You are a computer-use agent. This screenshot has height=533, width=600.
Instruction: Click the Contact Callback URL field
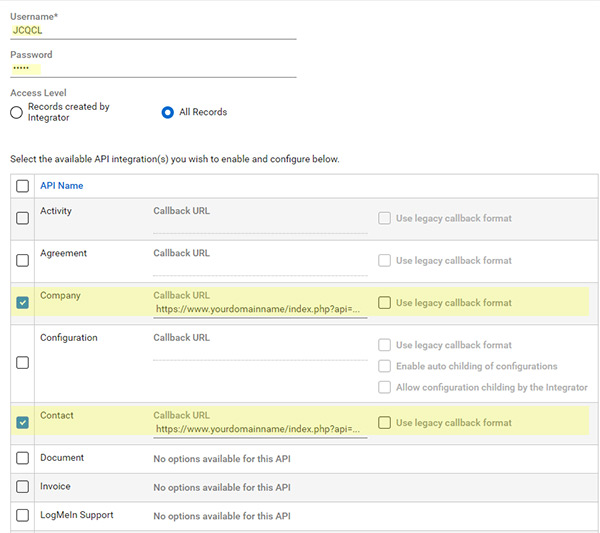click(260, 429)
